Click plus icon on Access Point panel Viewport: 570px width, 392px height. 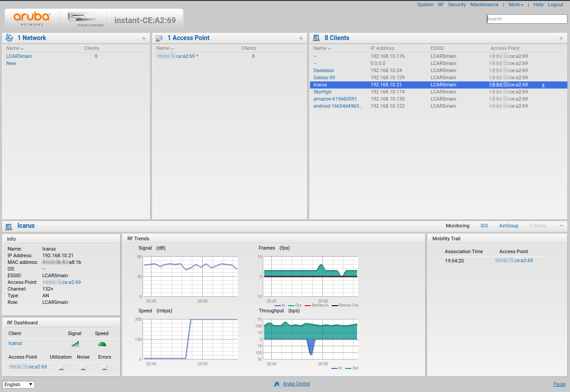pos(301,38)
